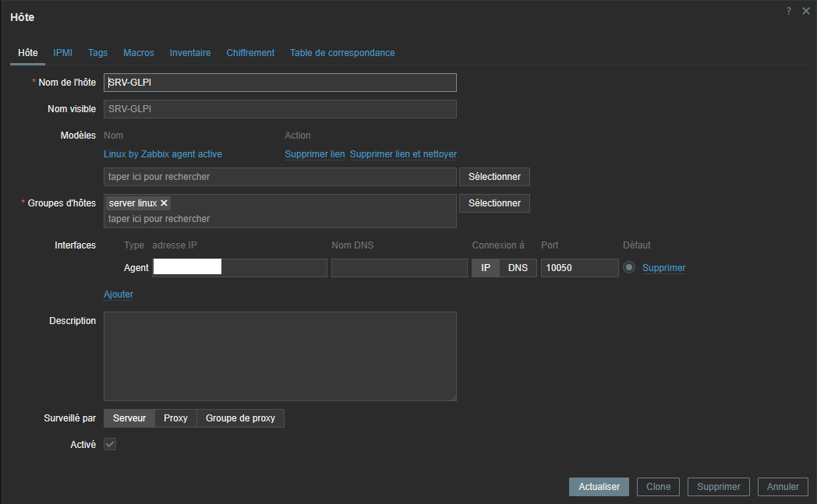Open the Hôte tab
The height and width of the screenshot is (504, 817).
click(27, 53)
